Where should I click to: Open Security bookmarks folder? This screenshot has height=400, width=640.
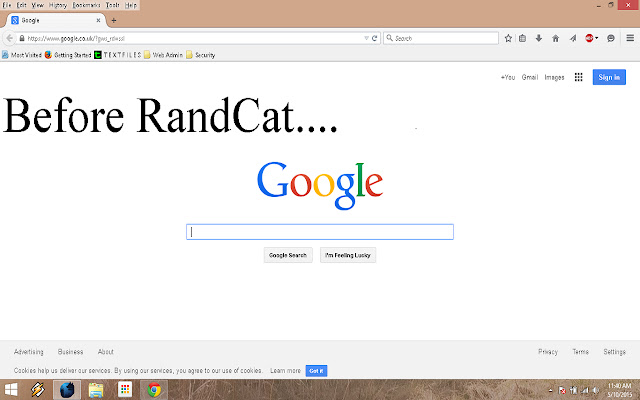click(x=200, y=55)
